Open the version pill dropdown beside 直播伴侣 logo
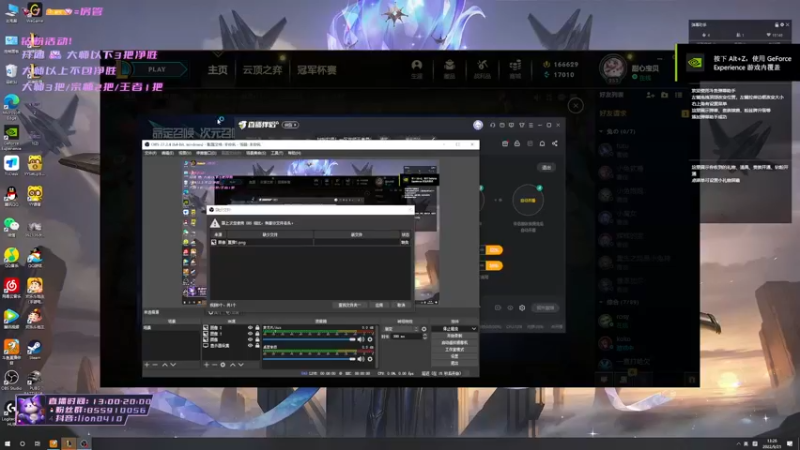This screenshot has height=450, width=800. click(290, 125)
